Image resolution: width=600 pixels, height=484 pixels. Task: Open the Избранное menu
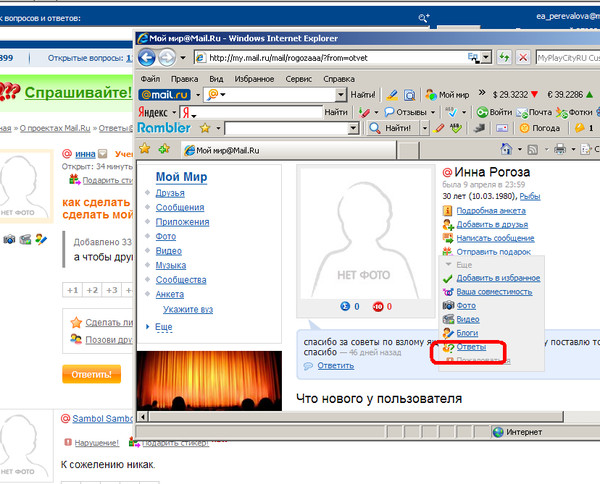[254, 79]
